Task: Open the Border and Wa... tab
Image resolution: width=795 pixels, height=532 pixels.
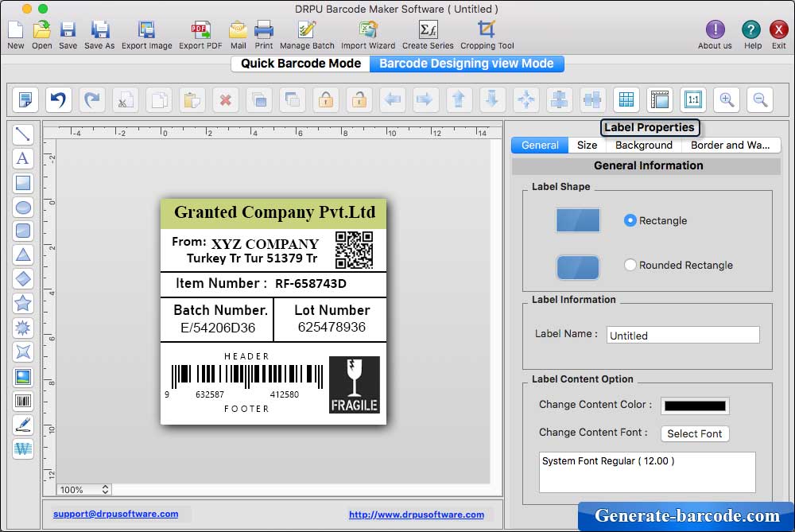Action: (x=730, y=145)
